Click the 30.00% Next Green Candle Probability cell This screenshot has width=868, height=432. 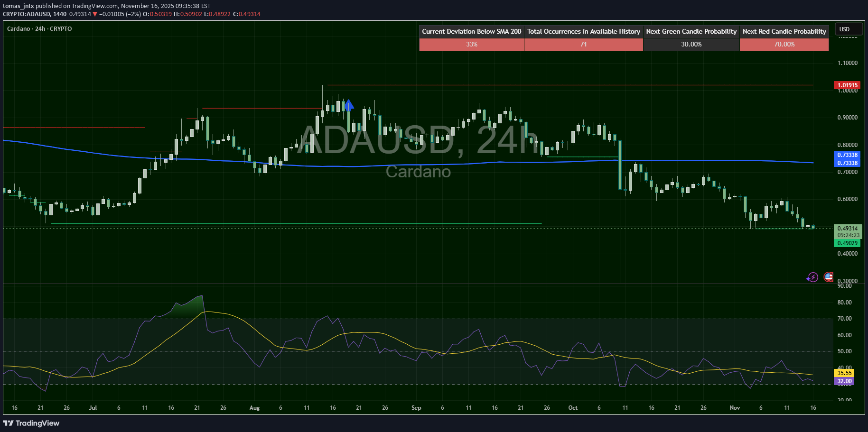[x=691, y=45]
